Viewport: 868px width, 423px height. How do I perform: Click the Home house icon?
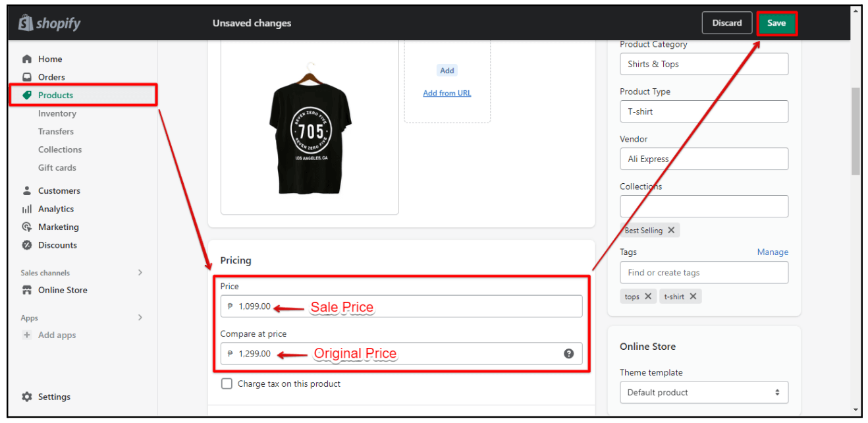[x=27, y=59]
